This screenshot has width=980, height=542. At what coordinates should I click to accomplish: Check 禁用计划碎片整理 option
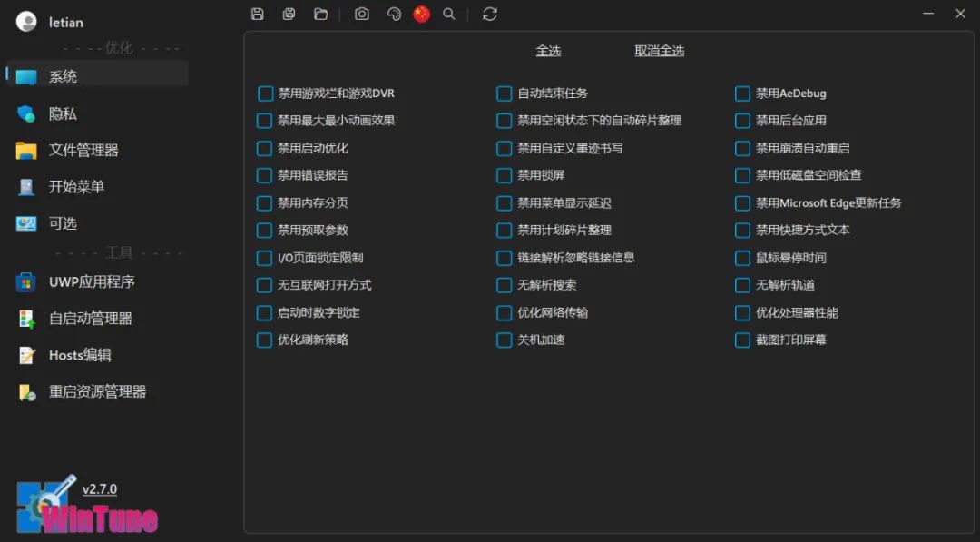[x=504, y=231]
